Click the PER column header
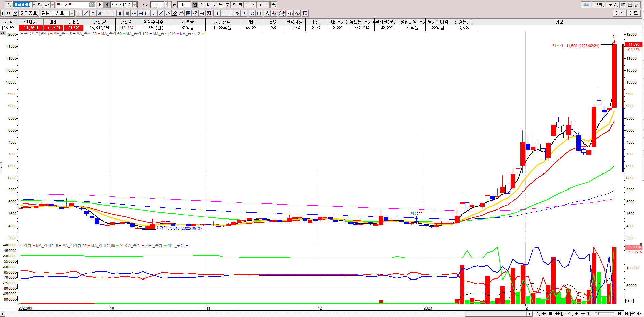 (x=251, y=22)
